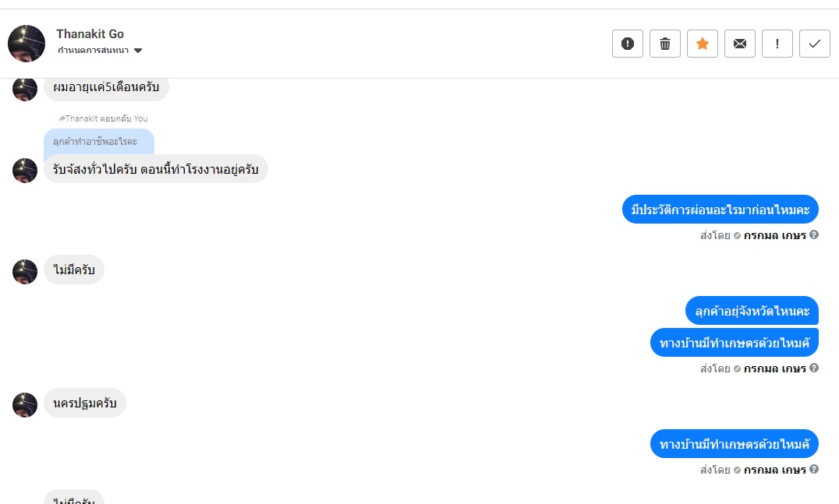
Task: Open the กำหนดการสนทนา dropdown arrow
Action: pyautogui.click(x=138, y=51)
